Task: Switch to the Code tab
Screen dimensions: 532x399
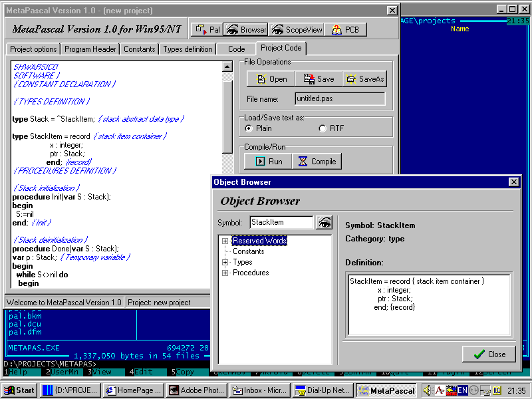Action: [237, 49]
